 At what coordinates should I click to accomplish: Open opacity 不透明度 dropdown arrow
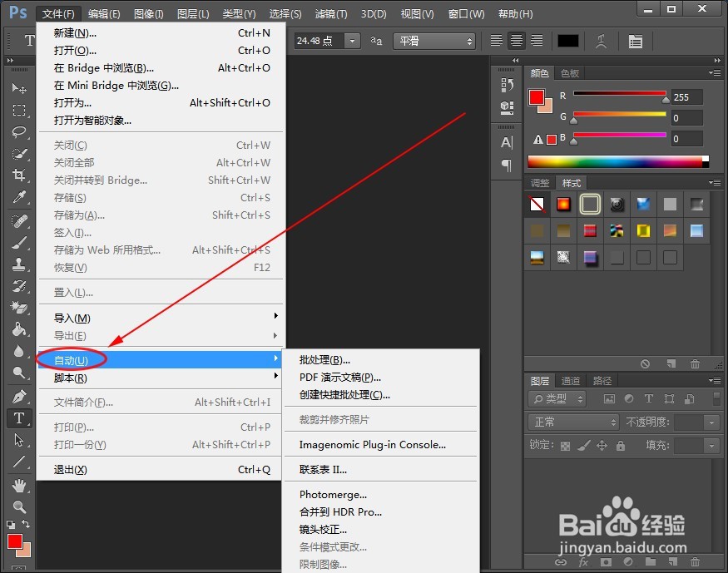click(x=711, y=422)
